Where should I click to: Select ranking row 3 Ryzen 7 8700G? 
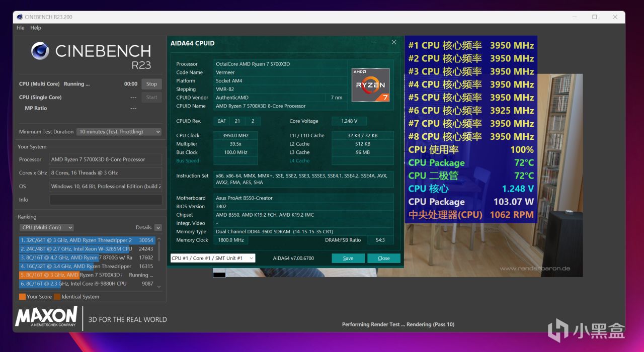(88, 257)
